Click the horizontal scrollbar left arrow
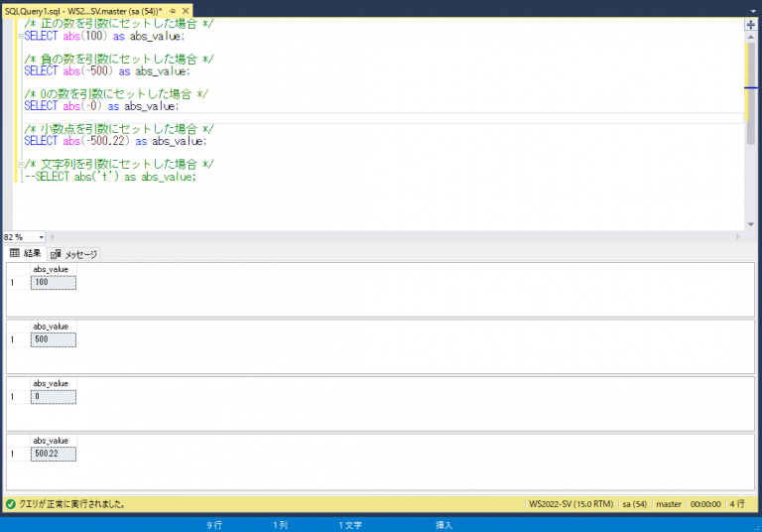Image resolution: width=762 pixels, height=532 pixels. [x=52, y=237]
